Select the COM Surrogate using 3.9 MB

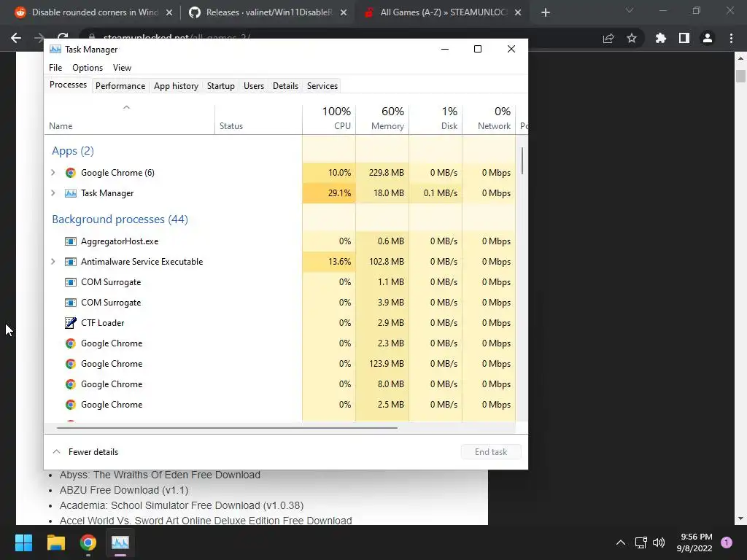point(279,303)
